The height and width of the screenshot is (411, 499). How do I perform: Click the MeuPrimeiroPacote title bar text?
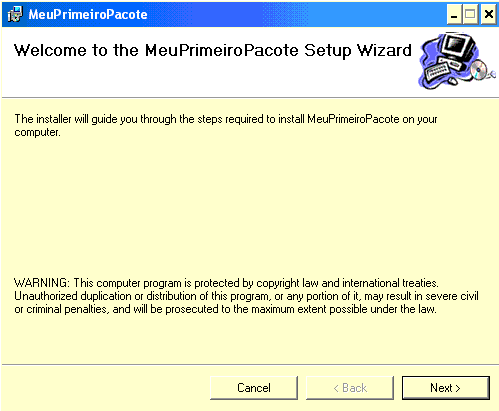coord(88,15)
